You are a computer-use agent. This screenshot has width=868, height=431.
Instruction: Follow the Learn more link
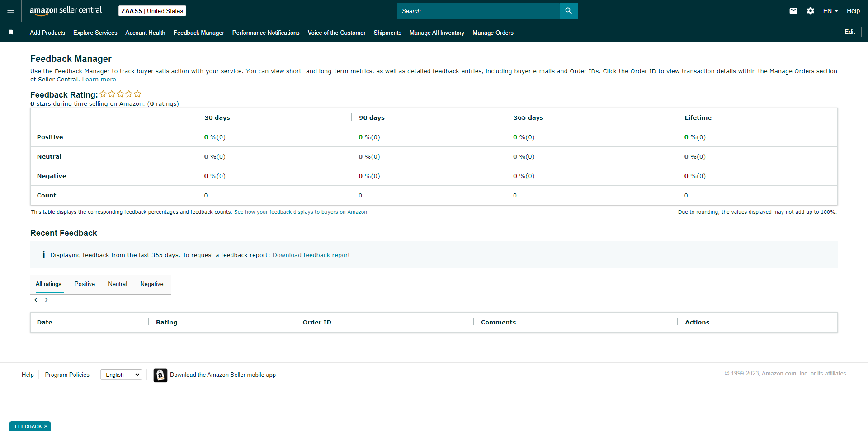pos(99,79)
